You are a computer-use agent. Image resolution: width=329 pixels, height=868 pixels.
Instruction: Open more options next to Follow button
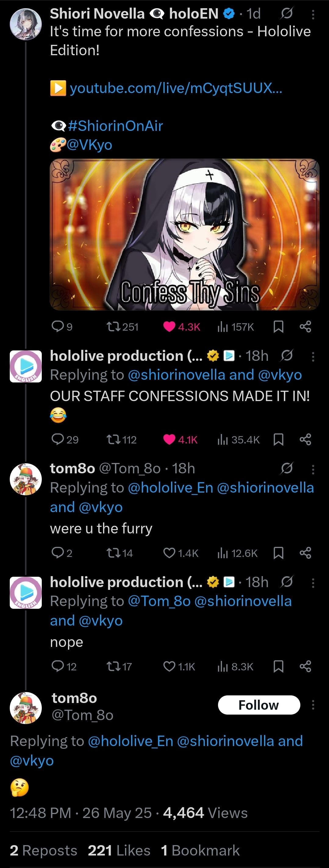(x=313, y=705)
